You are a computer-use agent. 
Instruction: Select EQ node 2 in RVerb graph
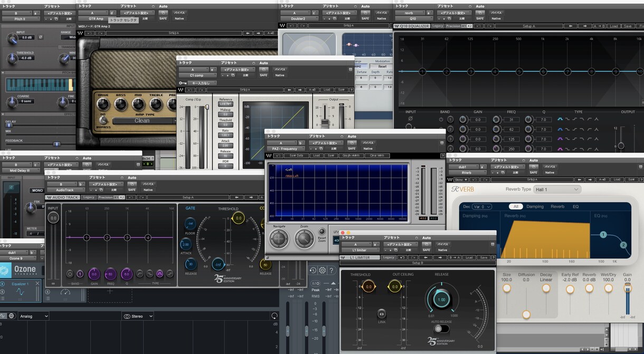click(623, 245)
